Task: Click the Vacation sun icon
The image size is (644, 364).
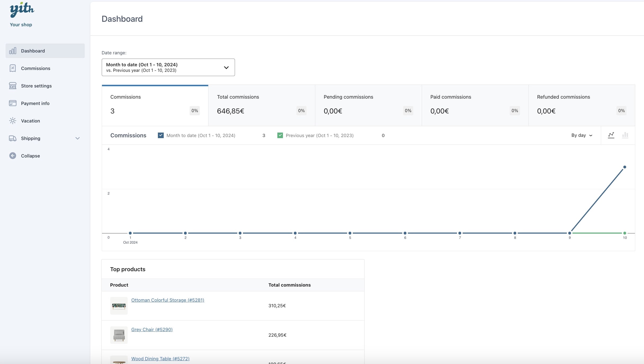Action: point(12,121)
